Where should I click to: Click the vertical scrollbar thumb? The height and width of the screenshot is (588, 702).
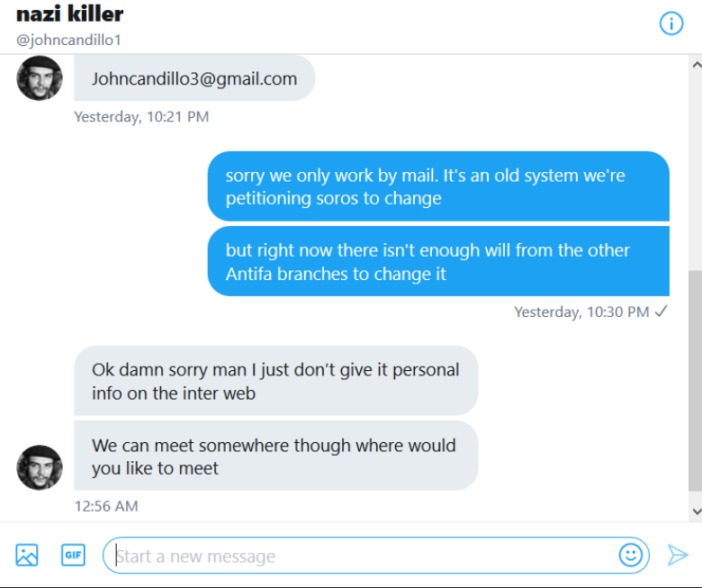point(696,381)
